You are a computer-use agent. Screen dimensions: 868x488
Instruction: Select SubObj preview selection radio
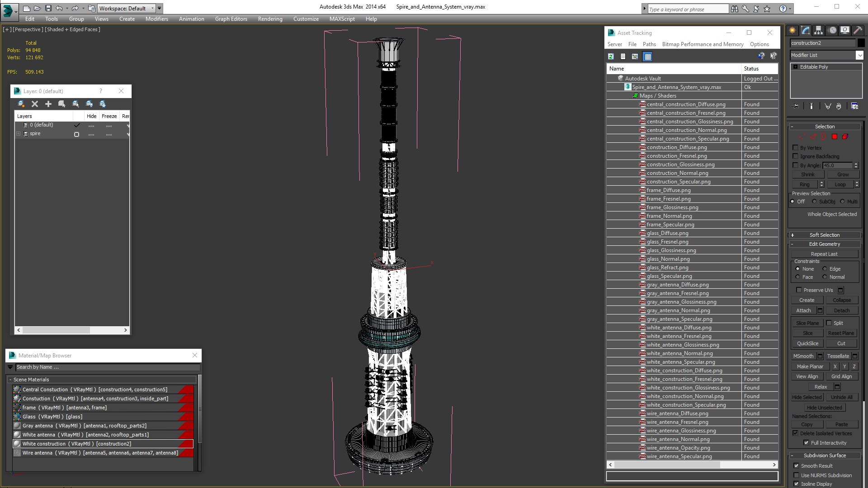tap(815, 202)
